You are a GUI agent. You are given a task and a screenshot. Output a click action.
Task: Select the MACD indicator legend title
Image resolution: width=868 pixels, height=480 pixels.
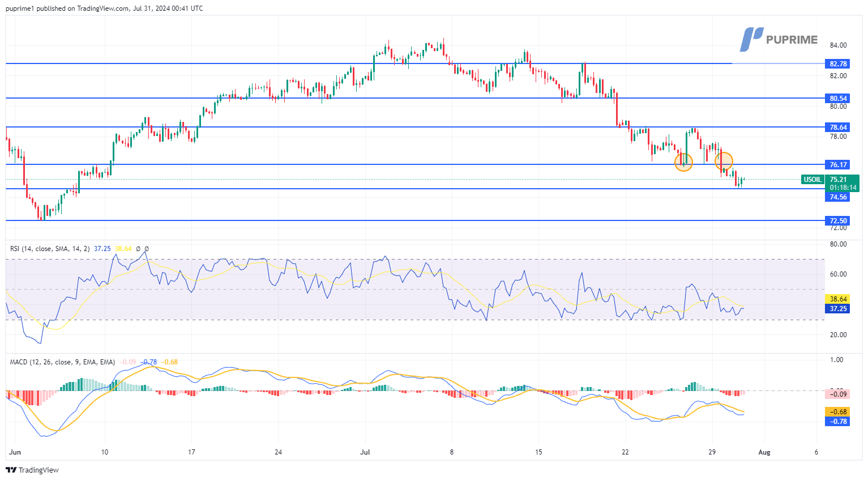(62, 362)
